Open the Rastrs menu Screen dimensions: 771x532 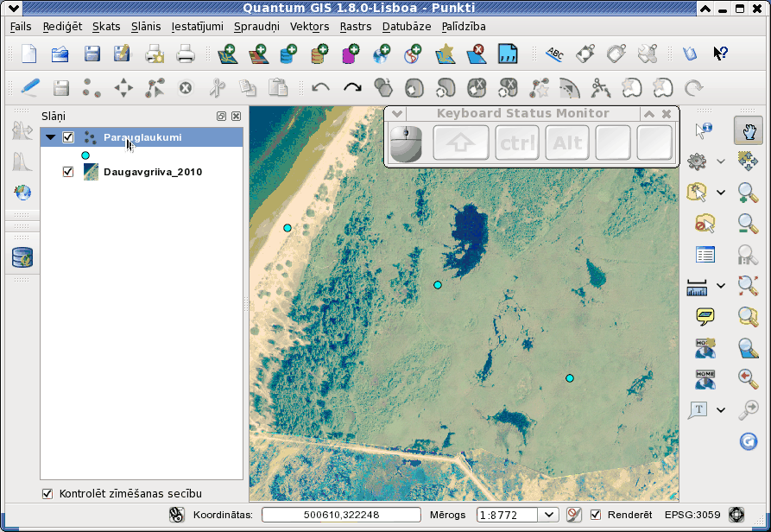coord(356,27)
